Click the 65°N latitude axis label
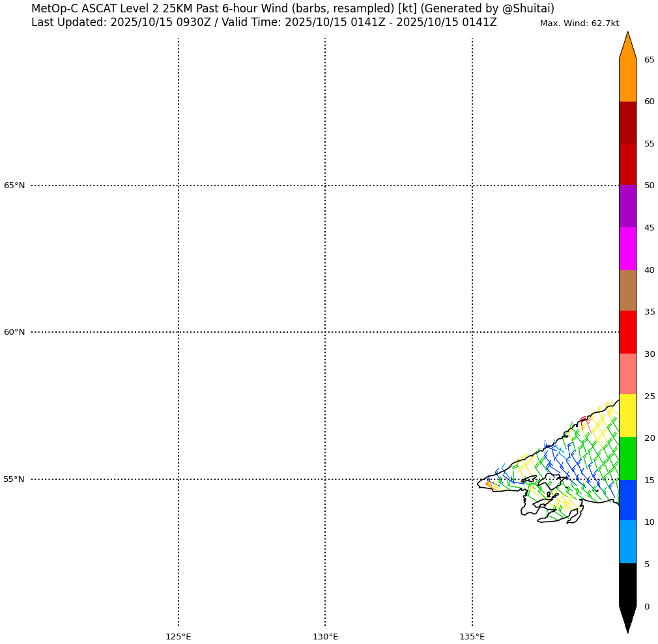The width and height of the screenshot is (658, 644). click(14, 186)
